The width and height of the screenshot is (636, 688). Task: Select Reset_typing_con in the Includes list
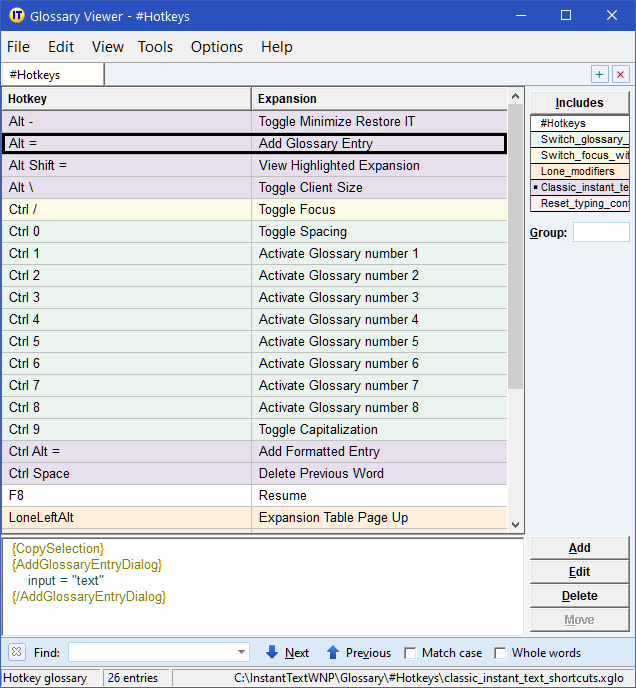pos(580,203)
